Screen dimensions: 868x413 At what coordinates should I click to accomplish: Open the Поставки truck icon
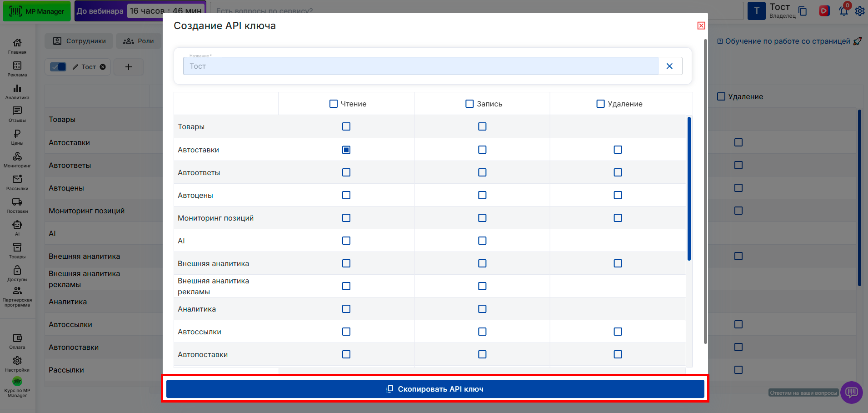17,205
